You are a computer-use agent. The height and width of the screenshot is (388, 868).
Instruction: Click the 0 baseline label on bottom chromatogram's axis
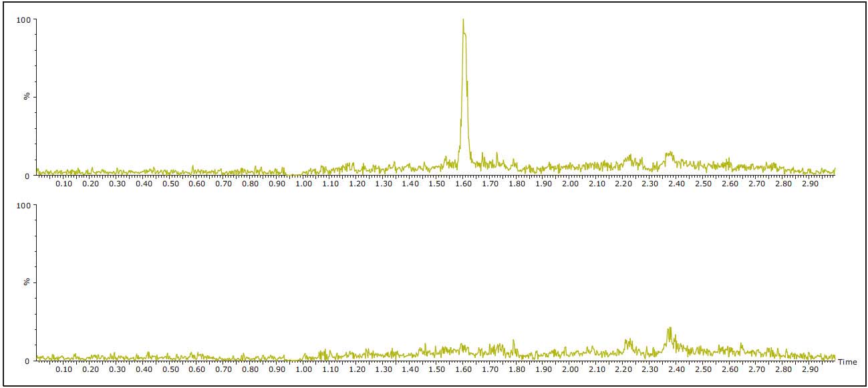coord(28,361)
